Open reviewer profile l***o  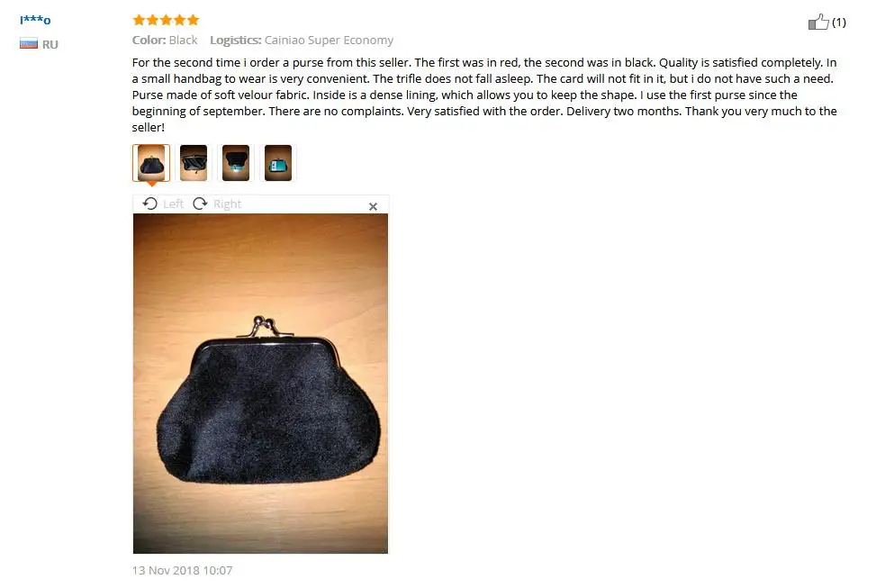35,20
